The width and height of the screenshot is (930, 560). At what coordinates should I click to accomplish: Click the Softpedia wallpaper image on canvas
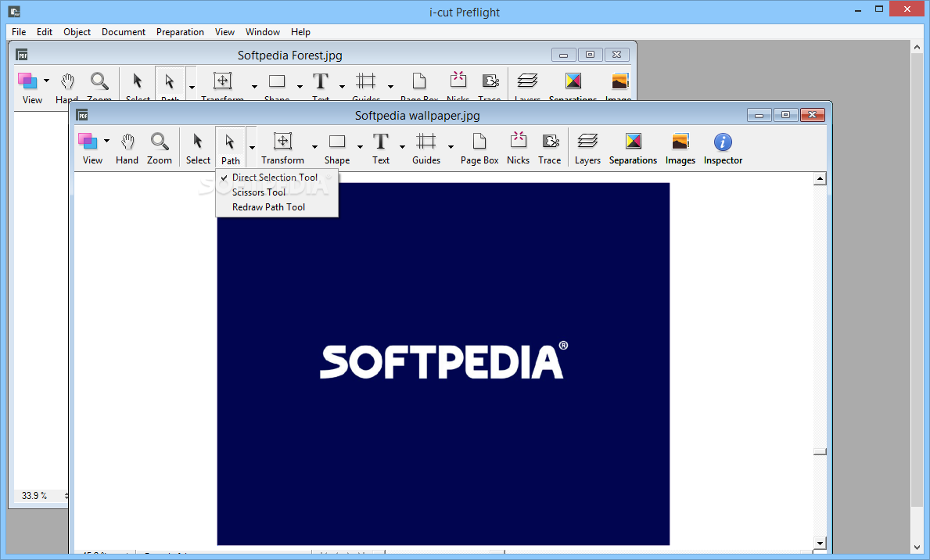(443, 364)
